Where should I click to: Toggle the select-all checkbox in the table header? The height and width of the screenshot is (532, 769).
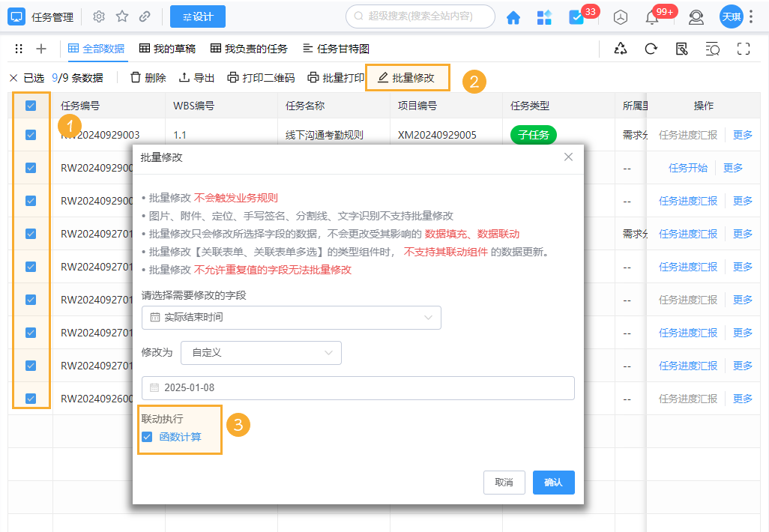[30, 106]
